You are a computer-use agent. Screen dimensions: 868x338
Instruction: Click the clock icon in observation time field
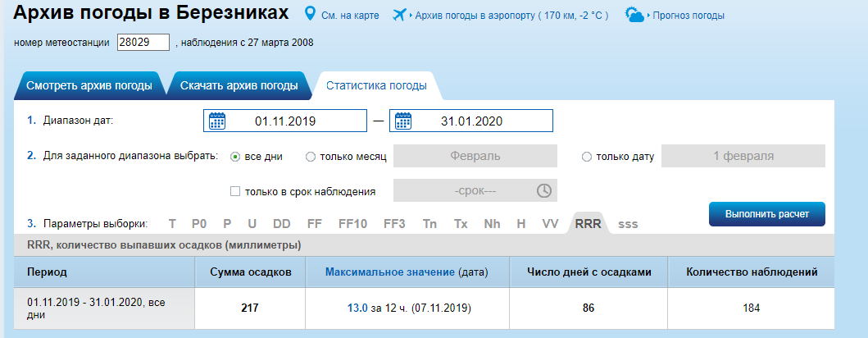pos(544,191)
